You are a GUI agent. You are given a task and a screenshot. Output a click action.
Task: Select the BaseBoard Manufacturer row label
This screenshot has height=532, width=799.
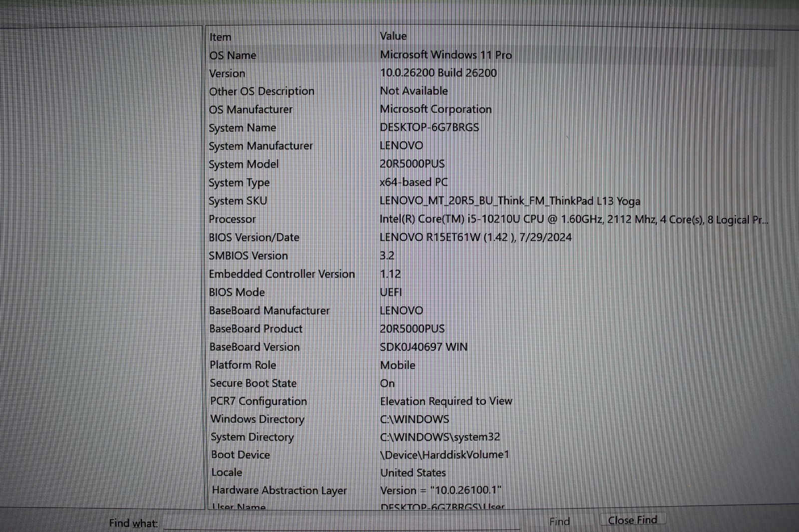tap(269, 310)
